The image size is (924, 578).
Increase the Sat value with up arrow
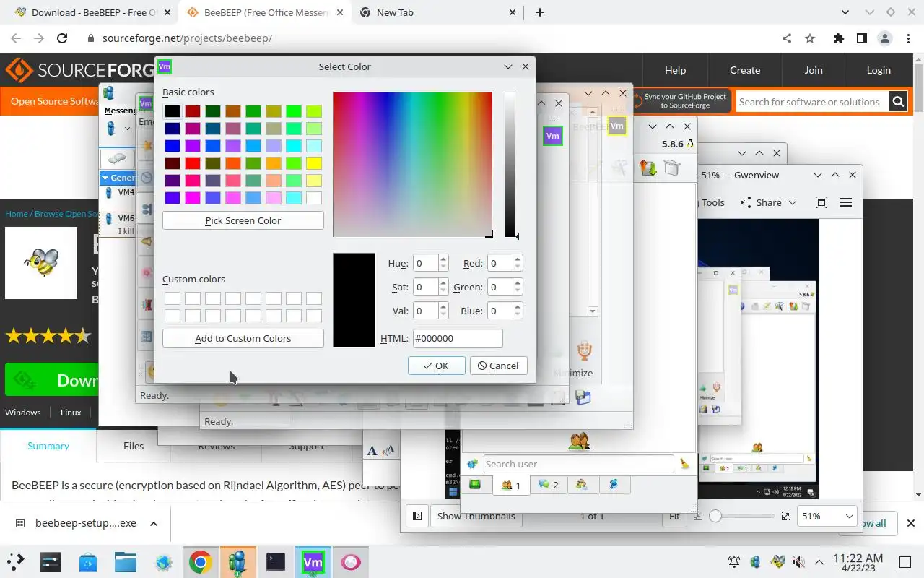click(x=443, y=283)
